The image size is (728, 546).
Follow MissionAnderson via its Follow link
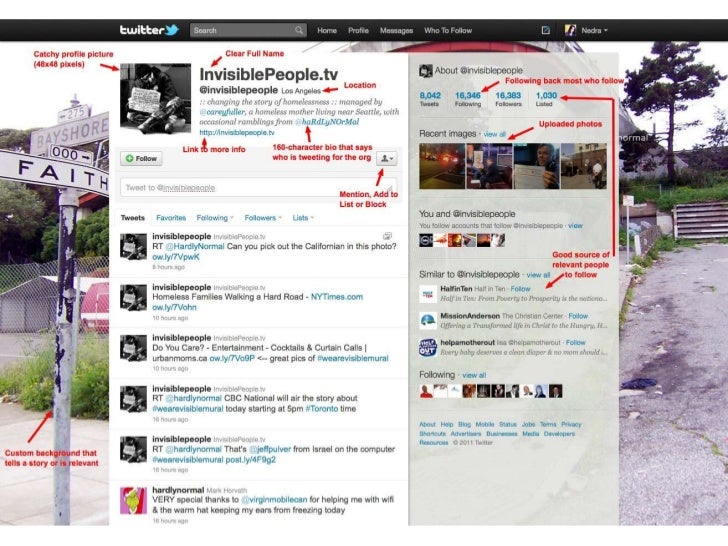[578, 316]
